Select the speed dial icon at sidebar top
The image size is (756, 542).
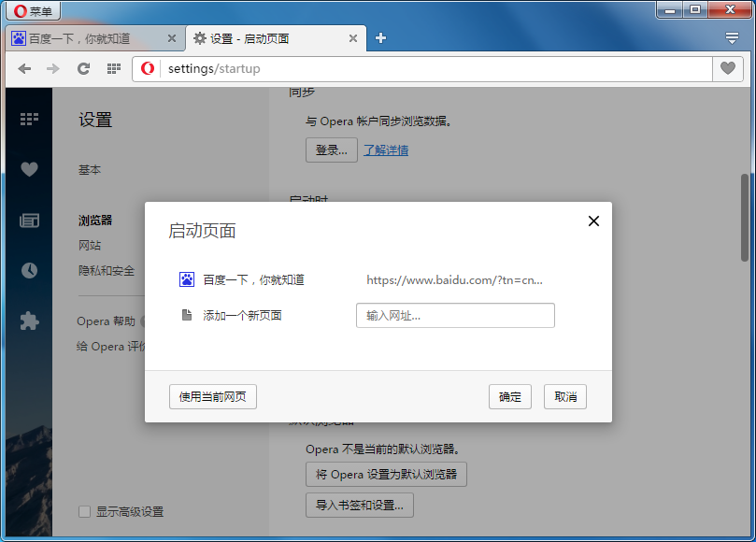coord(28,119)
